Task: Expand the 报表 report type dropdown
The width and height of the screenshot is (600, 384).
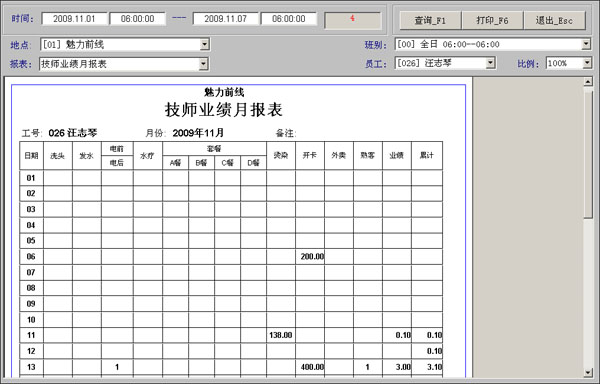Action: tap(204, 64)
